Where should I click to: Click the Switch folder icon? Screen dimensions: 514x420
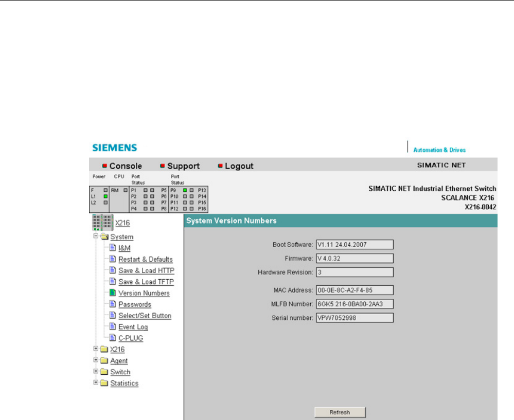pos(104,372)
